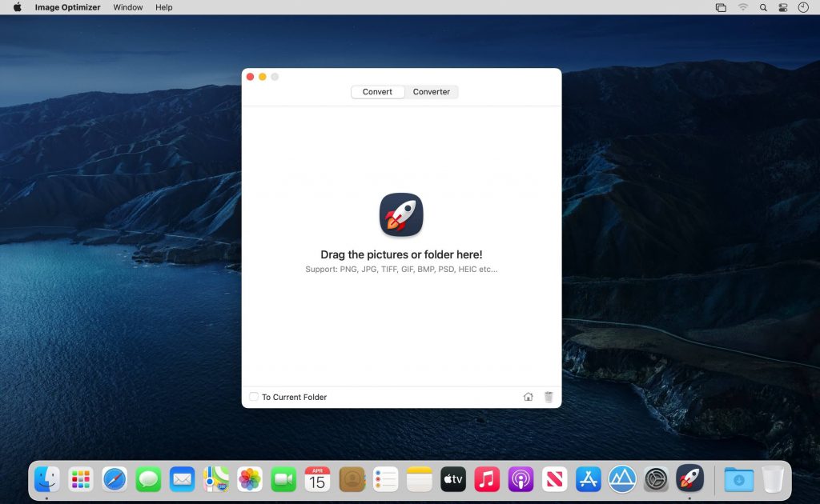The width and height of the screenshot is (820, 504).
Task: Click the clock icon at menu bar's right end
Action: [802, 7]
